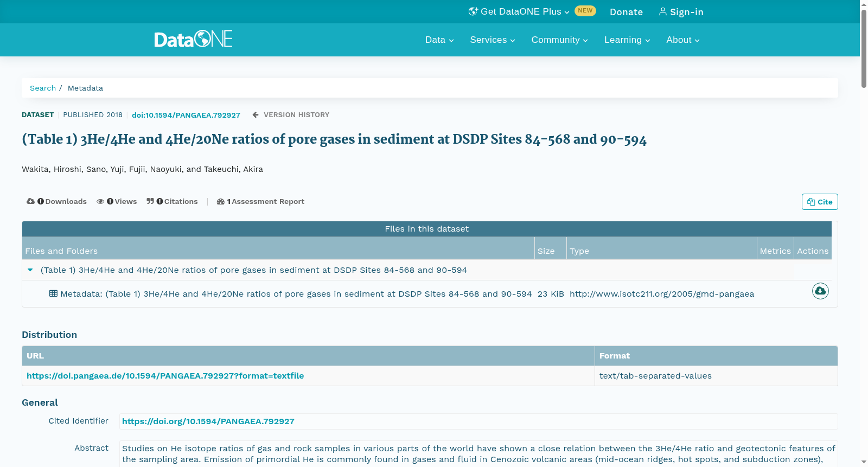The height and width of the screenshot is (467, 868).
Task: Click the Metadata file name row
Action: [296, 294]
